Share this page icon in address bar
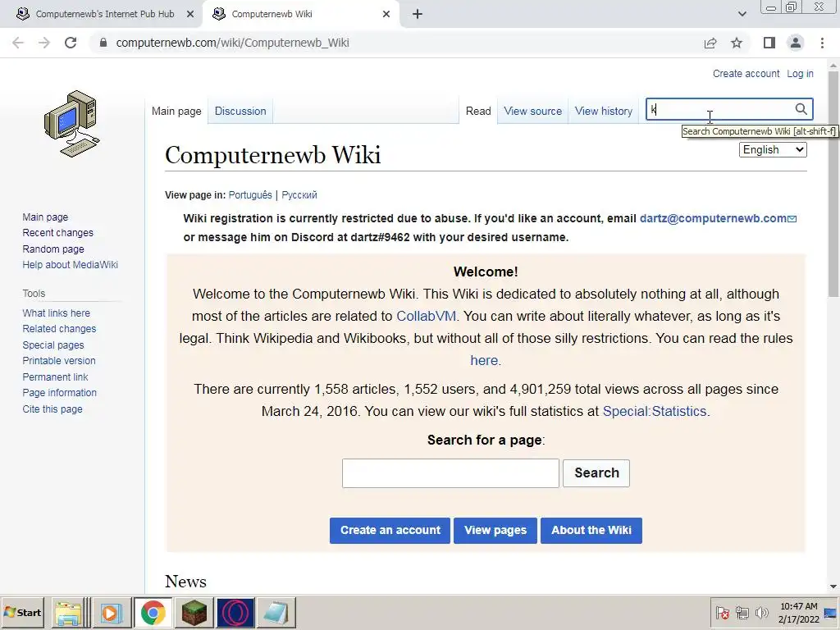Screen dimensions: 840x630 [x=710, y=43]
